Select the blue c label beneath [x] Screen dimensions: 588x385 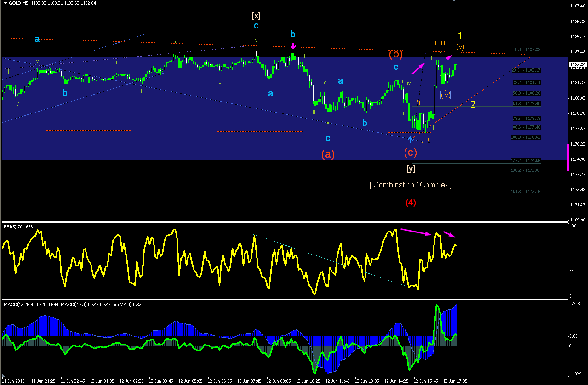click(x=256, y=26)
